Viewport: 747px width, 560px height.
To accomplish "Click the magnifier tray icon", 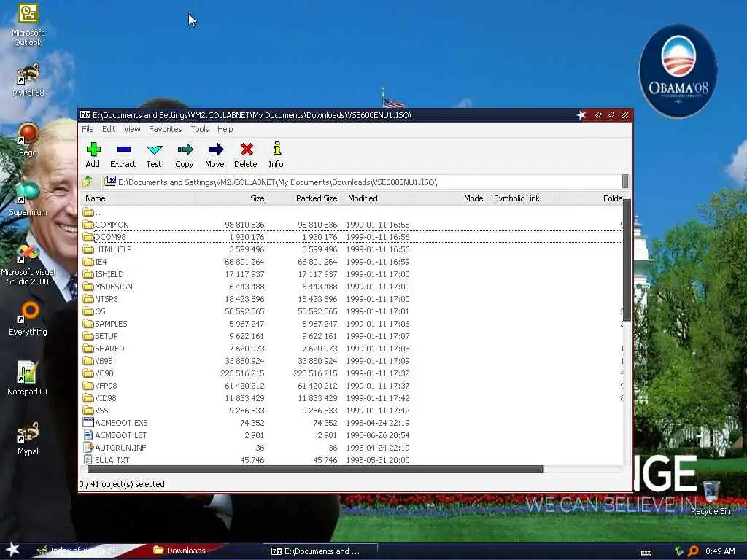I will click(x=693, y=551).
